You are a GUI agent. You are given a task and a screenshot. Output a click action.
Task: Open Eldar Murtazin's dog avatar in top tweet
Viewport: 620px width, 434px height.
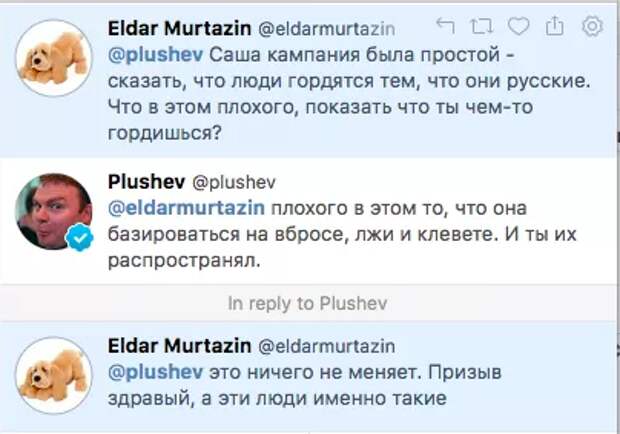(x=55, y=57)
